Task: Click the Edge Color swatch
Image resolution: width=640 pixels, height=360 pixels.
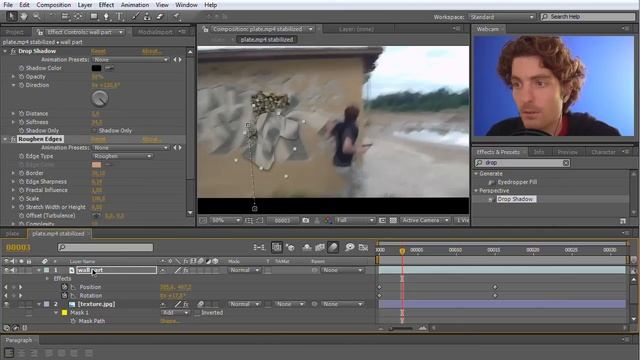Action: click(96, 165)
